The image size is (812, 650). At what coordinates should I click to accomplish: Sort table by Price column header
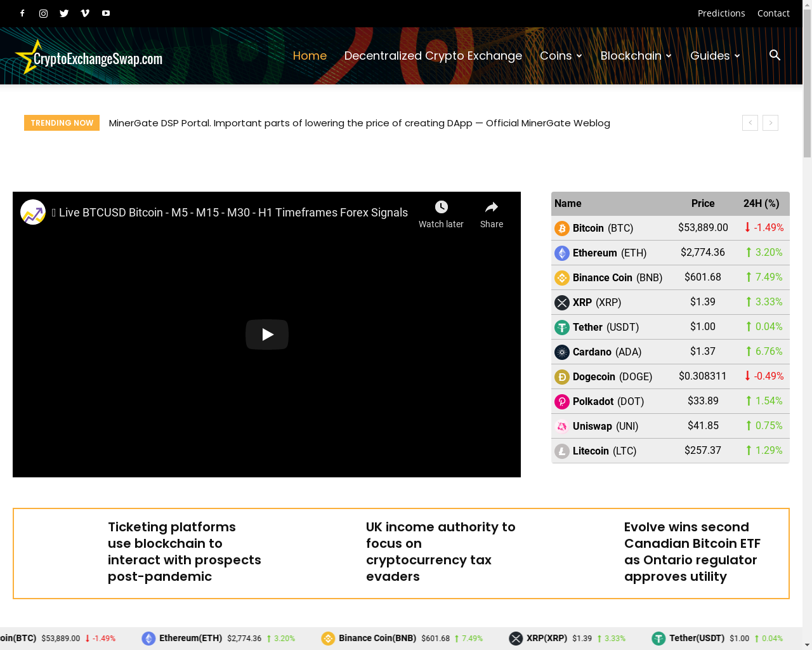[703, 203]
